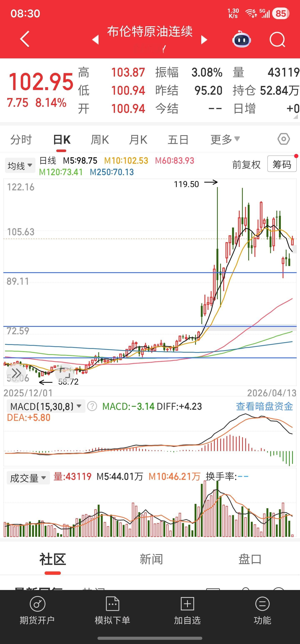The height and width of the screenshot is (644, 300).
Task: Switch to the 社区 tab
Action: [x=53, y=560]
